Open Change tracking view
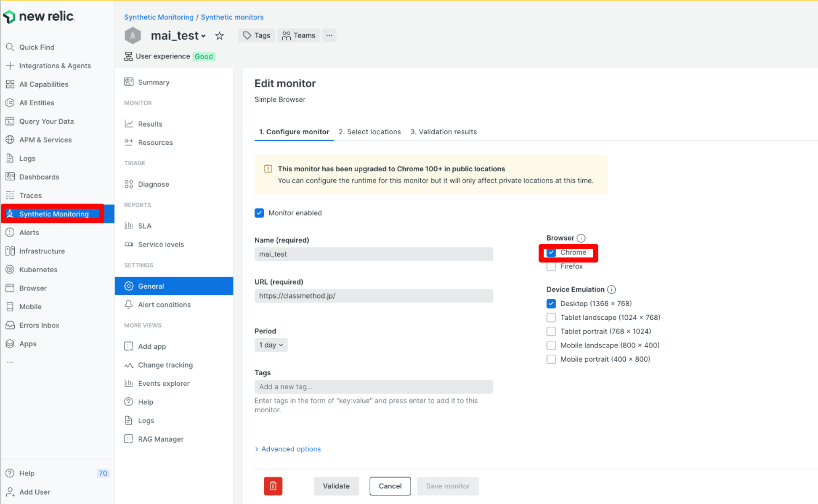The image size is (818, 504). [x=159, y=365]
